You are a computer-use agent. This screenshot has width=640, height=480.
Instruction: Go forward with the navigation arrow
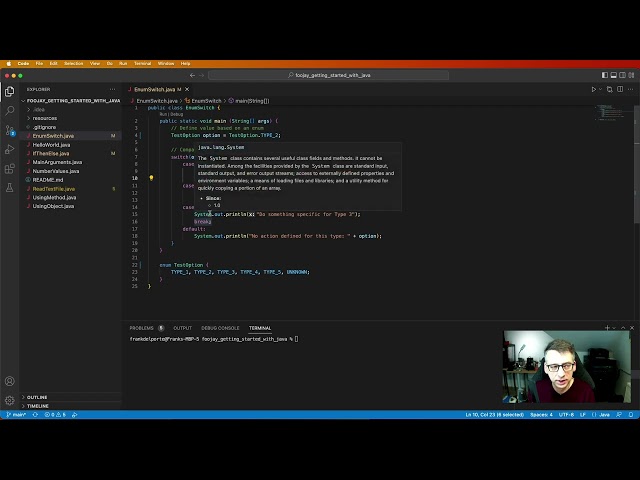point(202,75)
